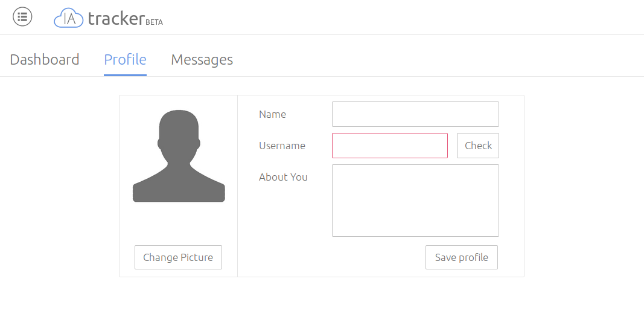The width and height of the screenshot is (644, 328).
Task: Click the Name field label
Action: 272,114
